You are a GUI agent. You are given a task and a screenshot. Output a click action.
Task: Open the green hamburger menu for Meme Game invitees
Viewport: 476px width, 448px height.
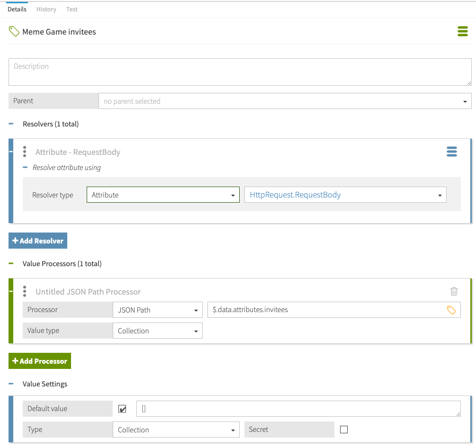pos(462,32)
